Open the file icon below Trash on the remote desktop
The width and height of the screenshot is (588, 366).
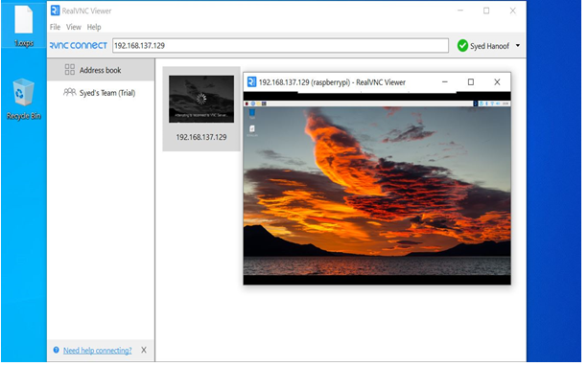252,130
